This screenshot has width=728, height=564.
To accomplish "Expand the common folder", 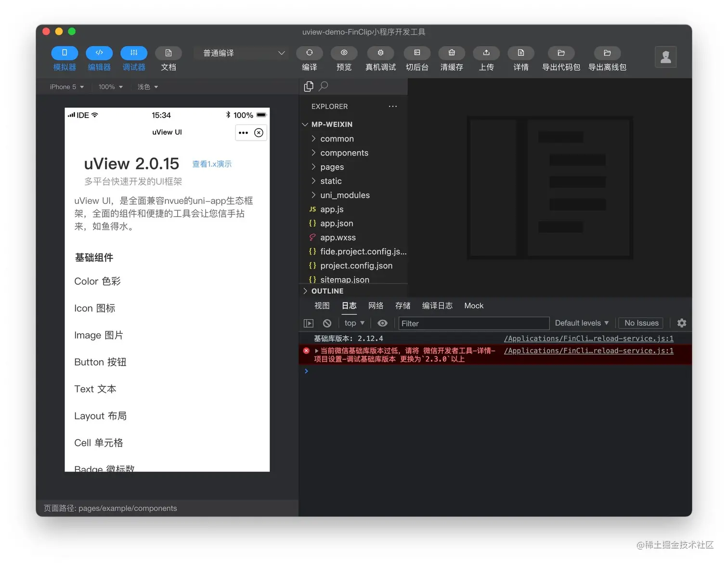I will click(353, 139).
